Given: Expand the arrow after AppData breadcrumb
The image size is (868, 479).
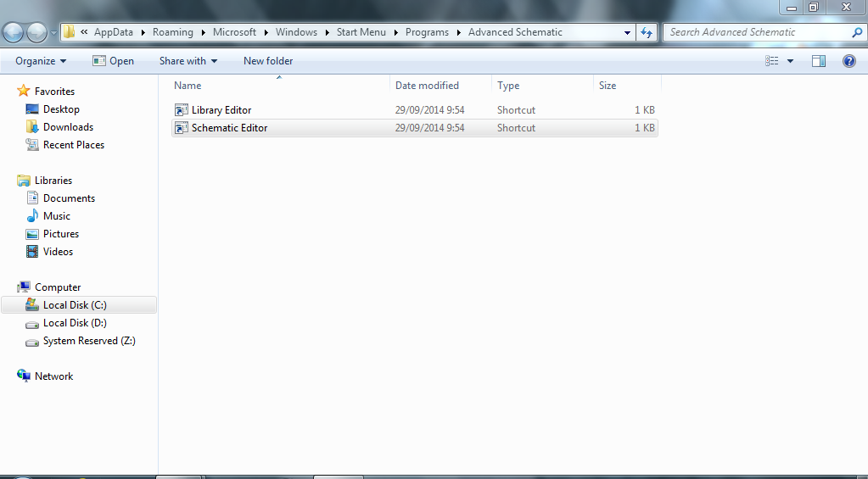Looking at the screenshot, I should [x=143, y=32].
